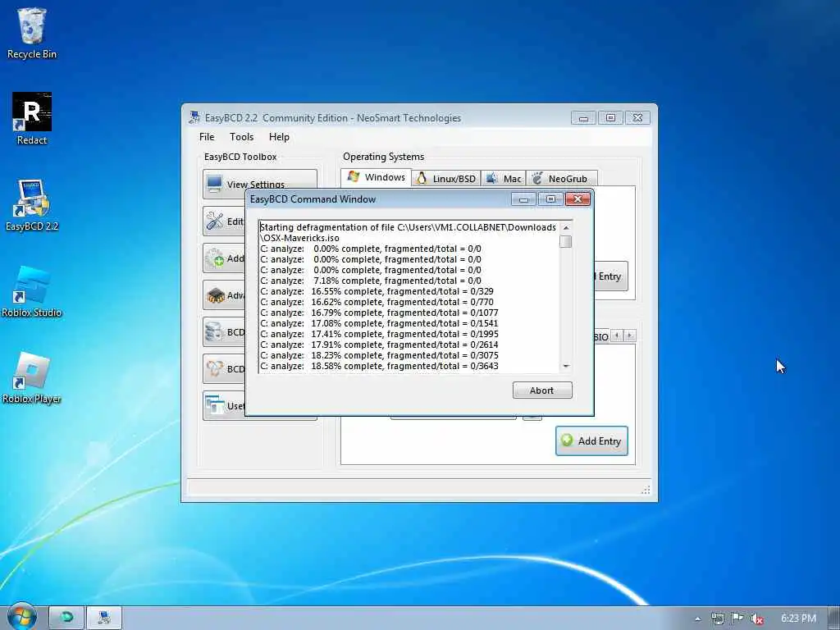840x630 pixels.
Task: Click the BCD Backup database icon
Action: tap(215, 331)
